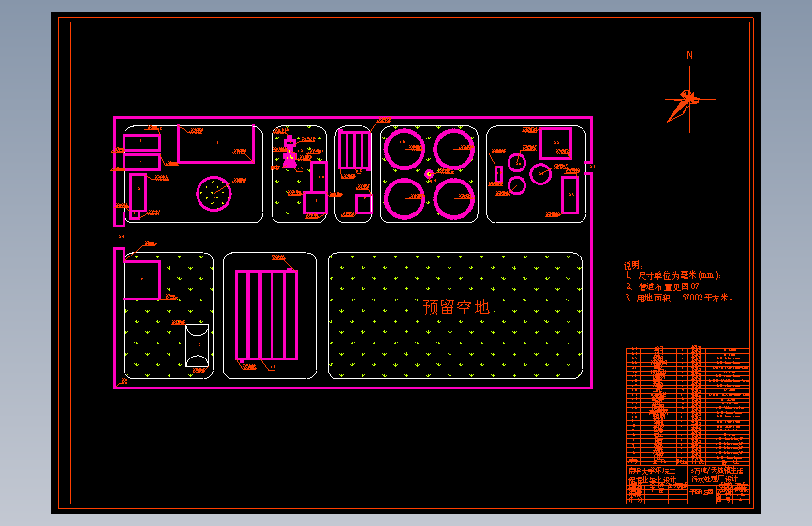Screen dimensions: 812x526
Task: Select note 2 管道布置见图07
Action: [663, 286]
